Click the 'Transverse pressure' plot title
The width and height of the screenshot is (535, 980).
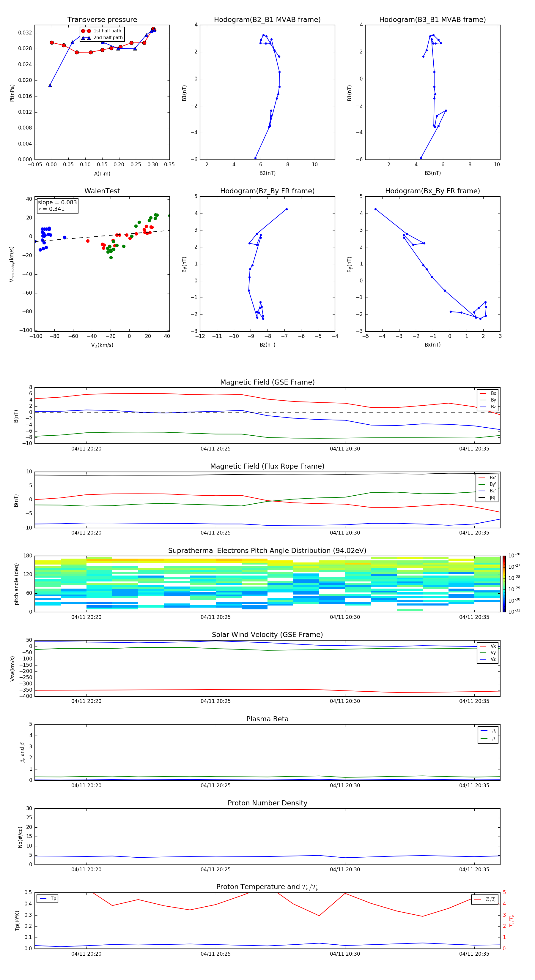pyautogui.click(x=102, y=20)
